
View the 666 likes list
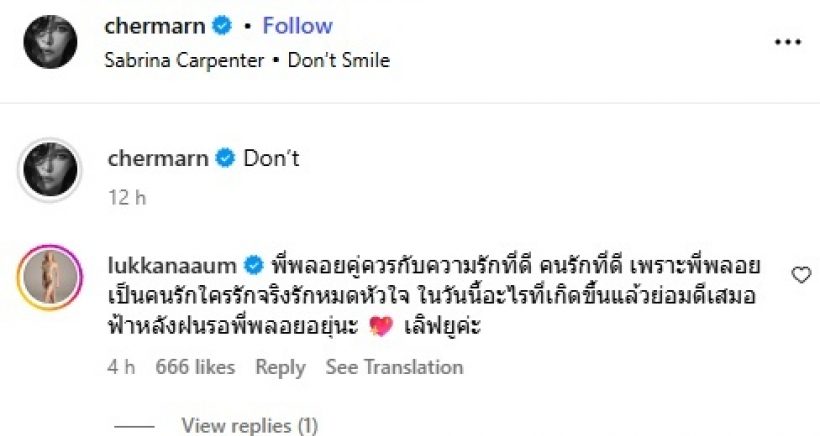pyautogui.click(x=196, y=367)
